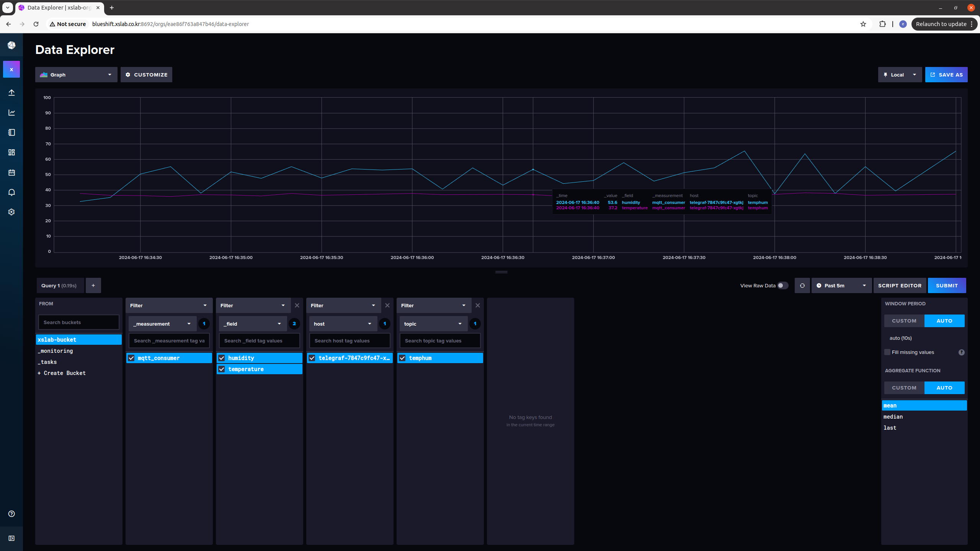Open browser extensions puzzle icon
The height and width of the screenshot is (551, 980).
coord(882,24)
